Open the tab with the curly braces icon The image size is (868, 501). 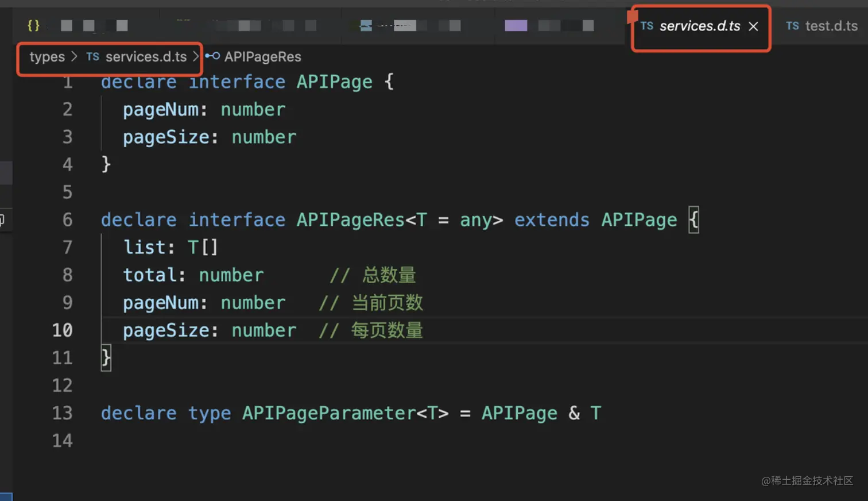tap(34, 25)
